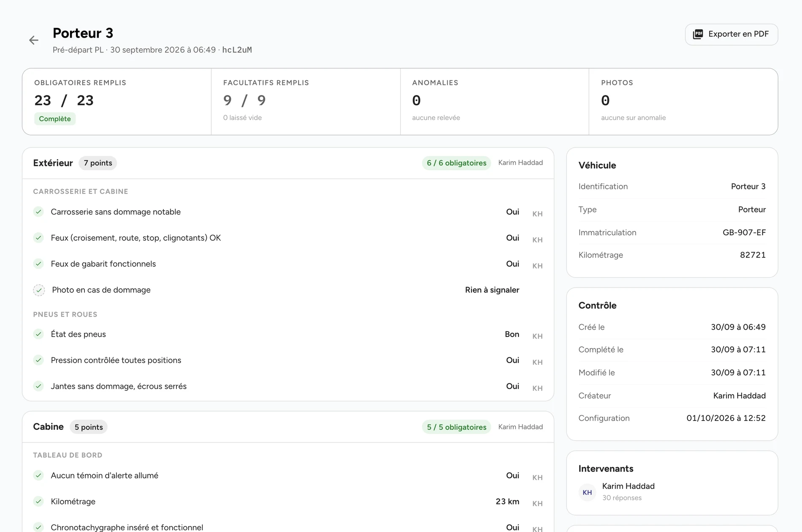The image size is (802, 532).
Task: Click check icon for Chronotachygraphe inséré et fonctionnel
Action: (x=38, y=527)
